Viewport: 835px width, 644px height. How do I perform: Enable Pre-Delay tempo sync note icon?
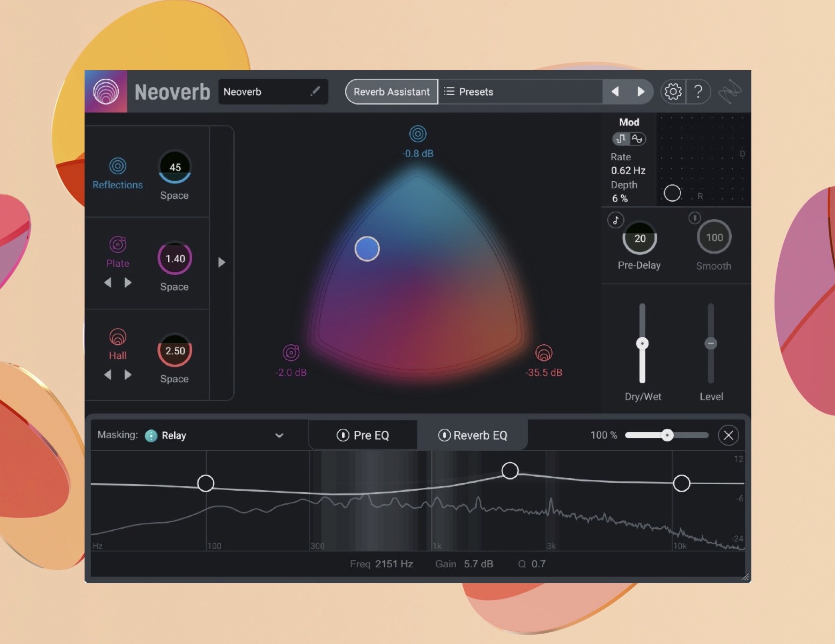[616, 220]
